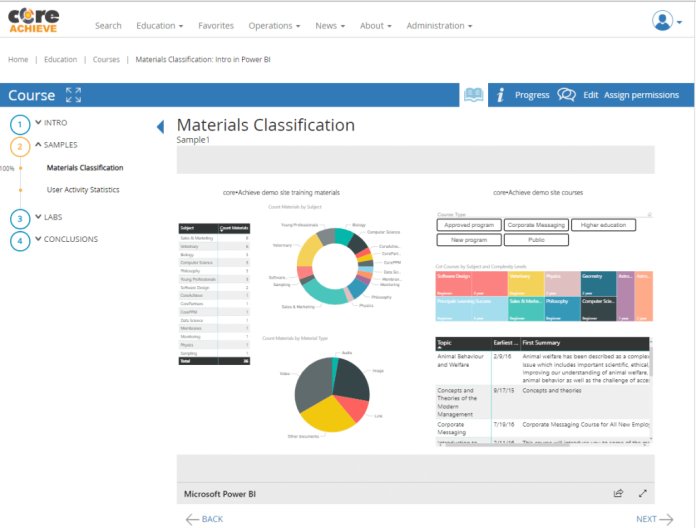Go to Courses breadcrumb
Image resolution: width=696 pixels, height=528 pixels.
click(x=106, y=59)
